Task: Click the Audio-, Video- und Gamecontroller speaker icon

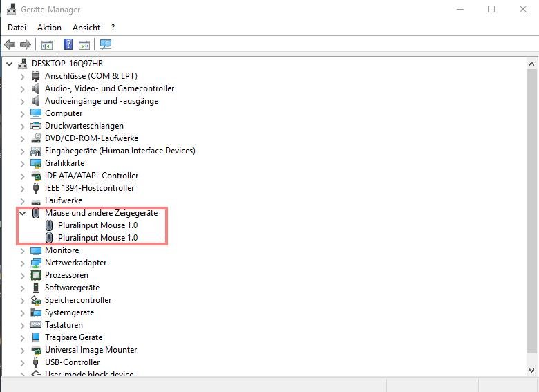Action: 36,88
